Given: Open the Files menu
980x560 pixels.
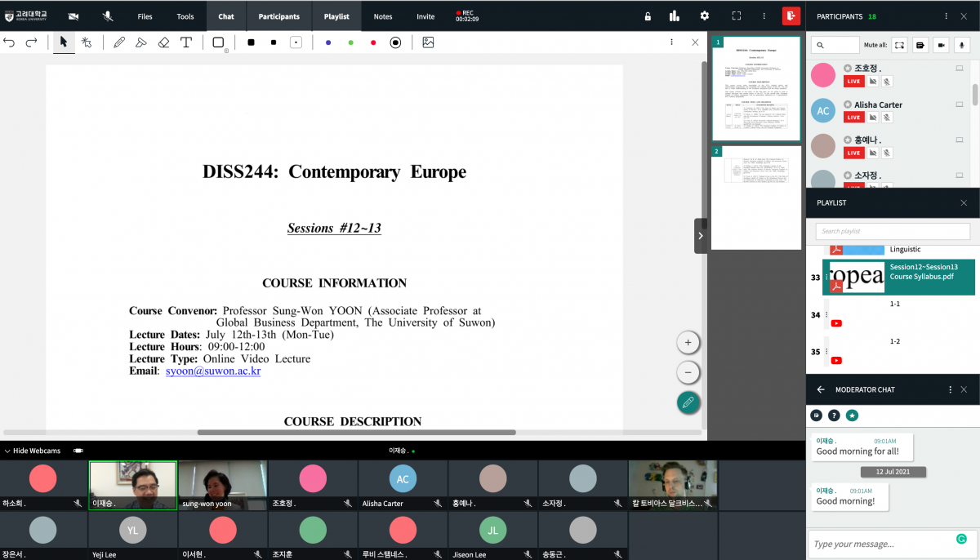Looking at the screenshot, I should (x=145, y=16).
